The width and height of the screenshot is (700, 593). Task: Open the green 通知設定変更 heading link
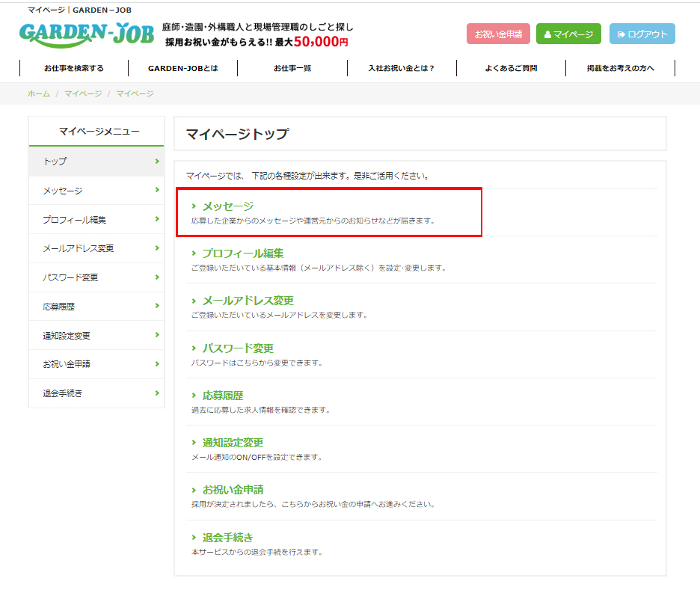click(x=233, y=443)
